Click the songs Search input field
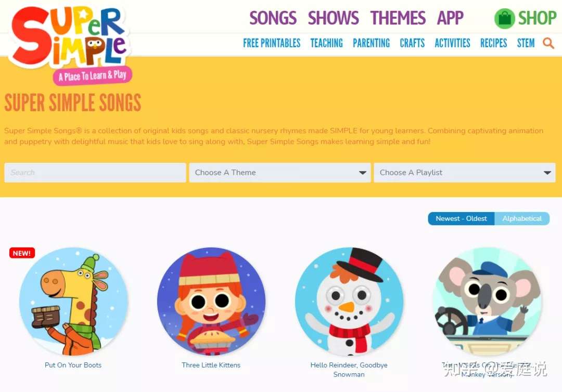The height and width of the screenshot is (392, 562). click(95, 173)
